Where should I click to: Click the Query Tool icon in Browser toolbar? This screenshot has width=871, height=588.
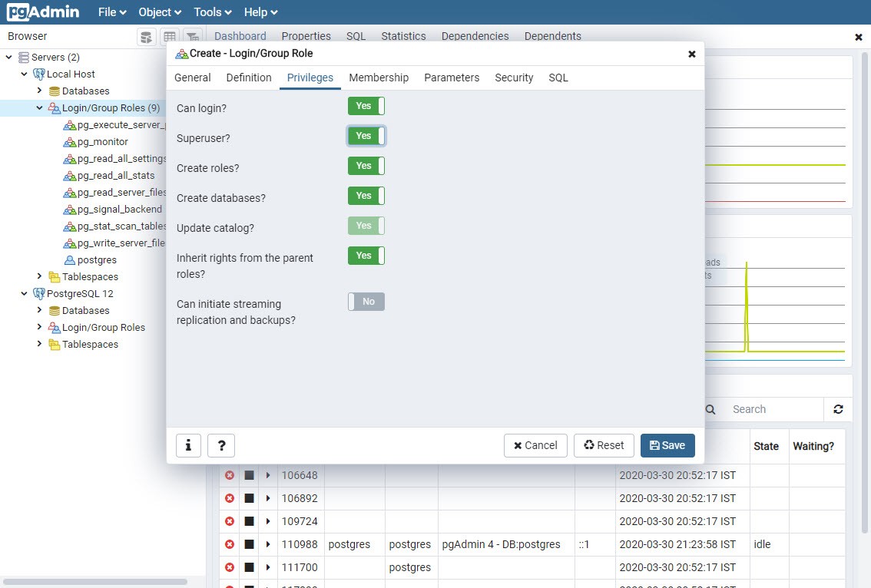[146, 37]
